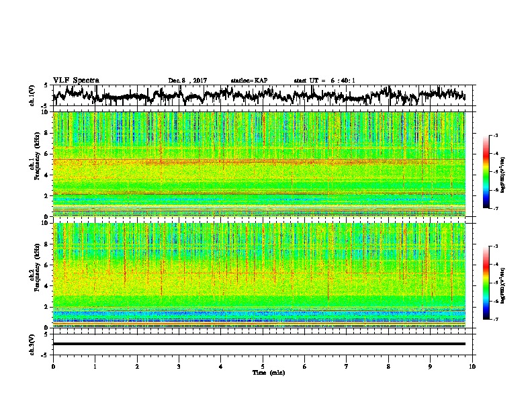This screenshot has height=411, width=532.
Task: Click the 'station=KAP' label
Action: pyautogui.click(x=249, y=81)
